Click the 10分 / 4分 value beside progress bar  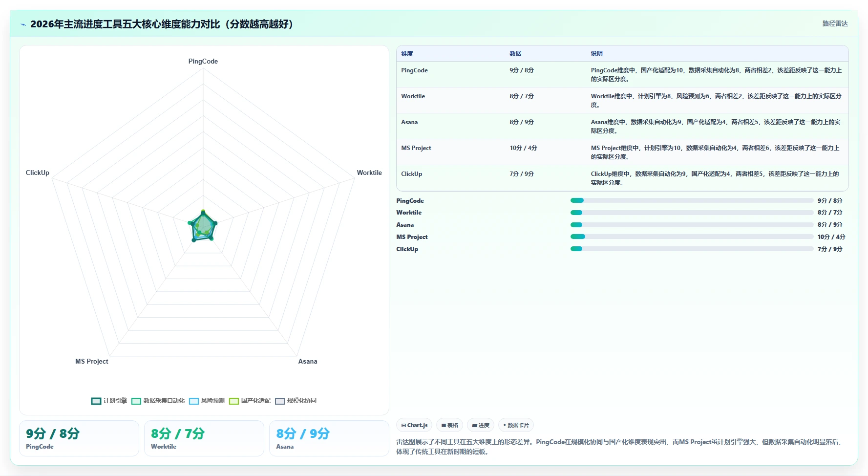[x=831, y=237]
